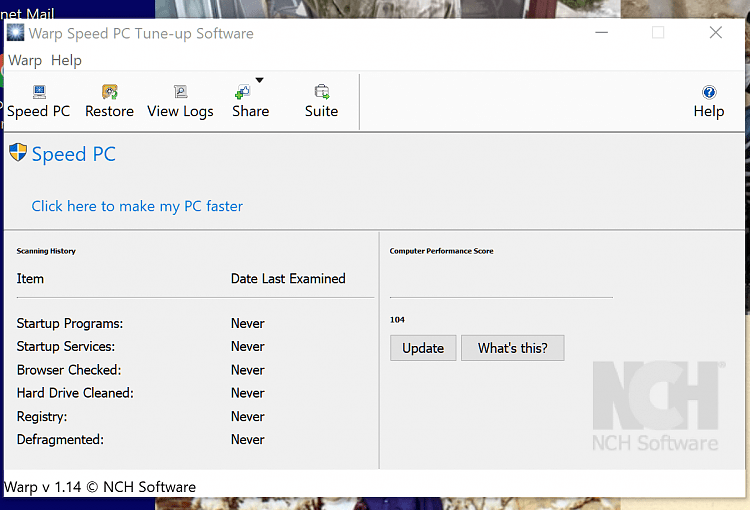Screen dimensions: 750x510
Task: Click the Scanning History label
Action: [x=46, y=251]
